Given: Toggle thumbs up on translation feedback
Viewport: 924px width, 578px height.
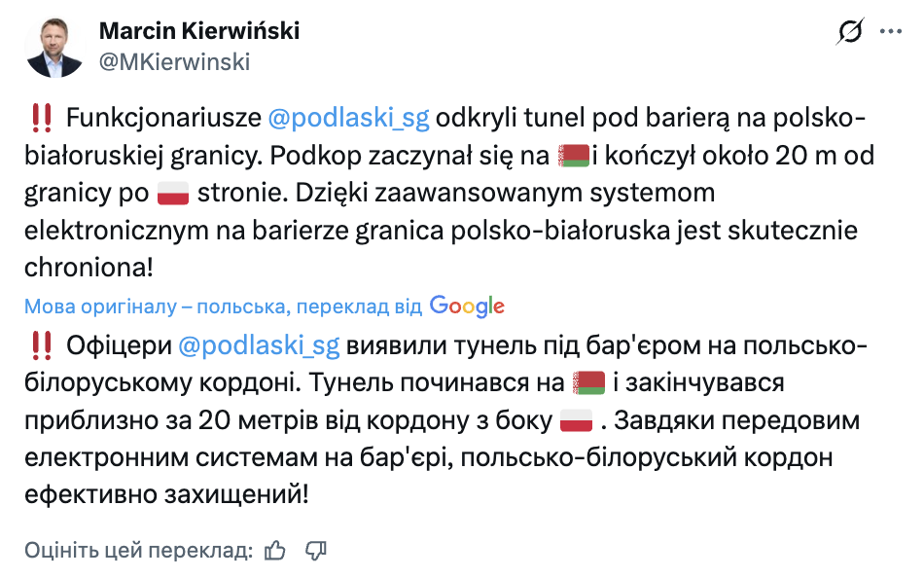Looking at the screenshot, I should tap(273, 550).
